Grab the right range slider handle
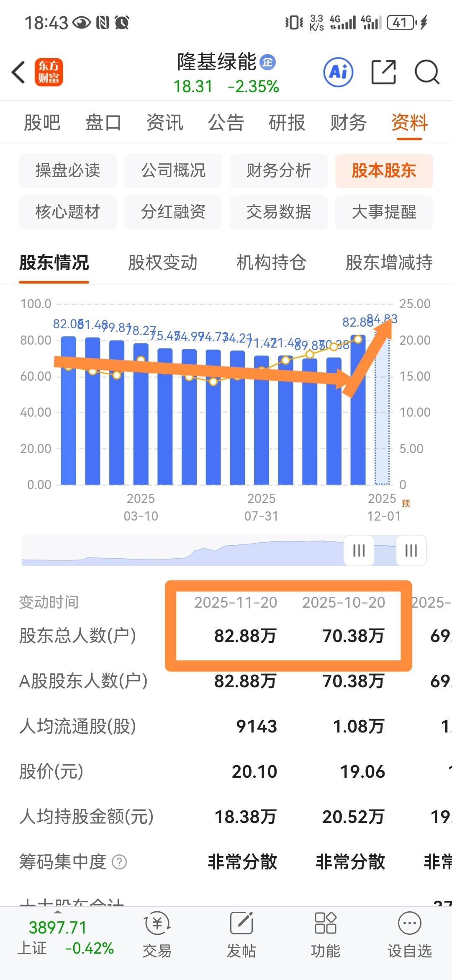 click(x=411, y=550)
